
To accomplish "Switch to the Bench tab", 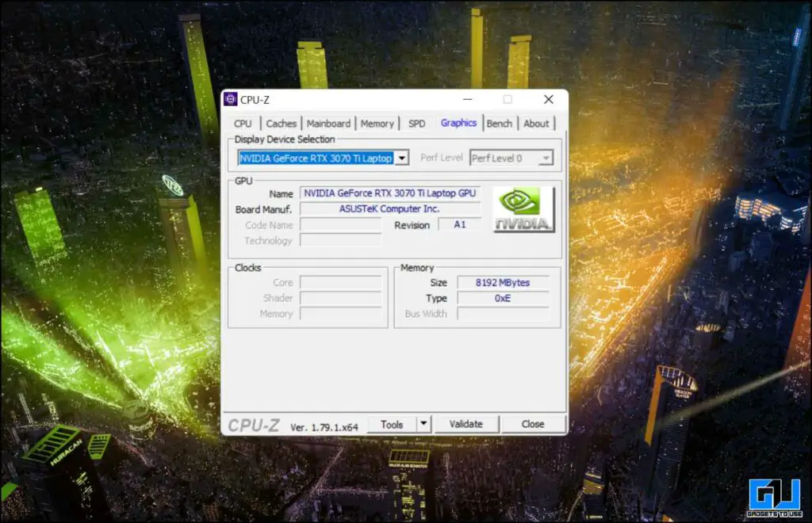I will [x=500, y=124].
